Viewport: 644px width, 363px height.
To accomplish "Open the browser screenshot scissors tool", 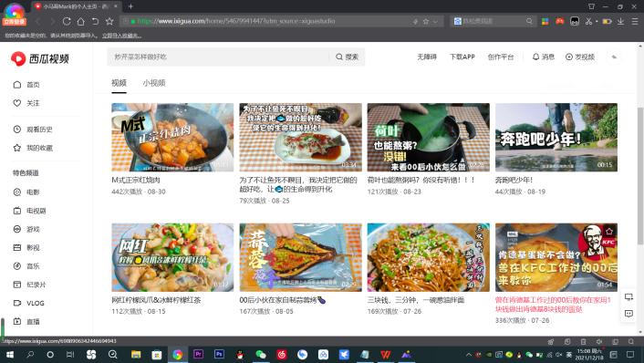I will (x=588, y=21).
